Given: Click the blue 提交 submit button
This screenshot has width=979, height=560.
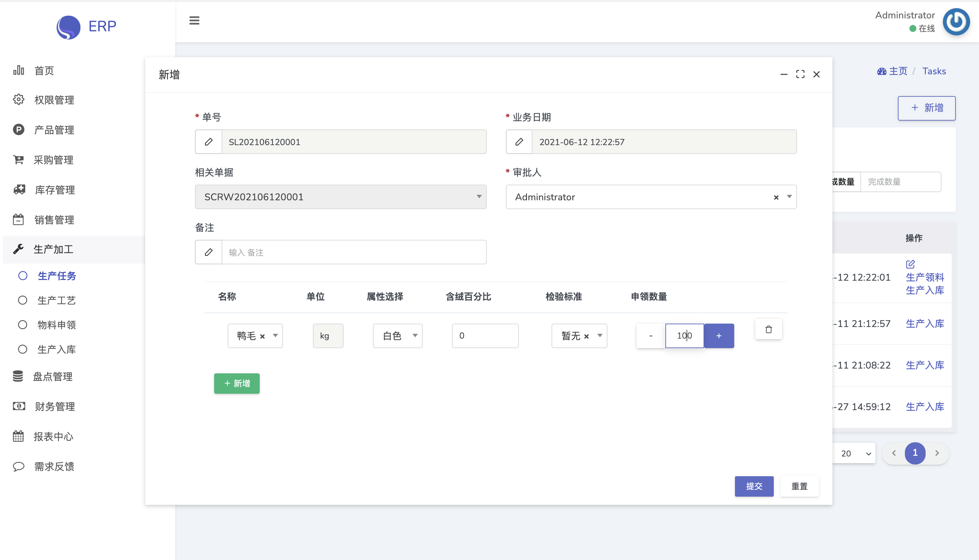Looking at the screenshot, I should 754,486.
